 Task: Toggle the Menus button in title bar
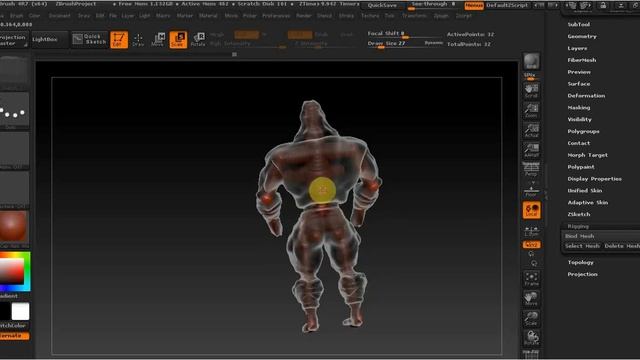474,6
